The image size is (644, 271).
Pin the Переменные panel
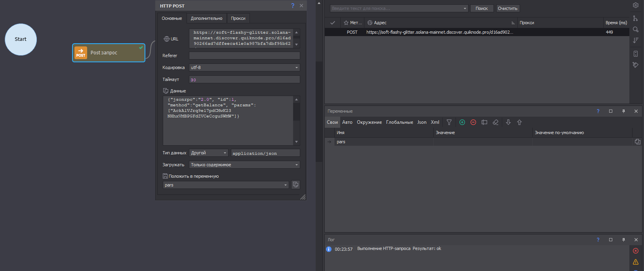click(x=623, y=111)
